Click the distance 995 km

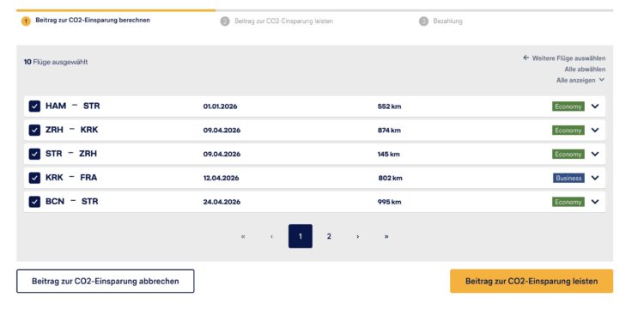pos(389,202)
